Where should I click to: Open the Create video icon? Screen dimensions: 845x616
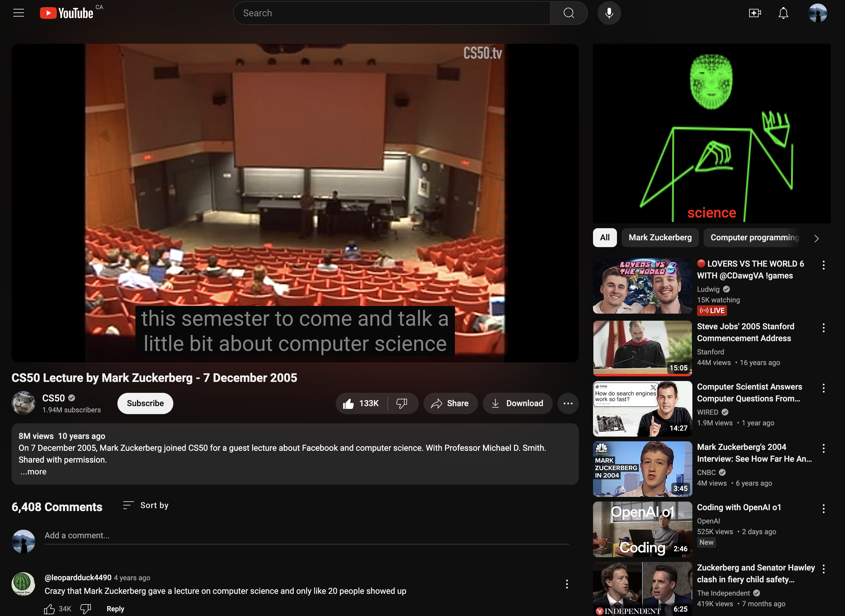click(754, 13)
